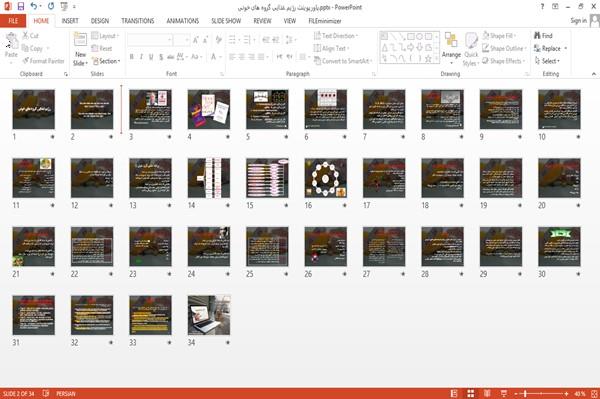Decrease font size with smaller A icon
Image resolution: width=600 pixels, height=399 pixels.
point(206,40)
